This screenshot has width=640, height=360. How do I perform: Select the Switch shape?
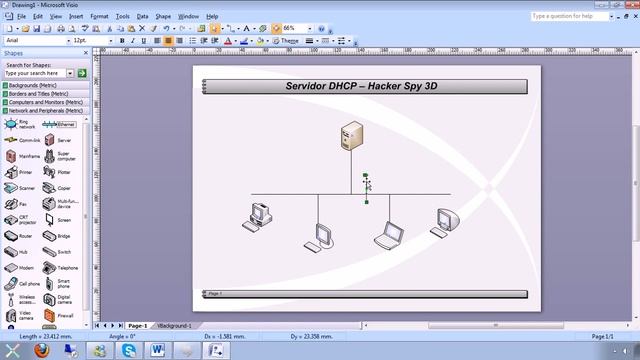pos(57,252)
